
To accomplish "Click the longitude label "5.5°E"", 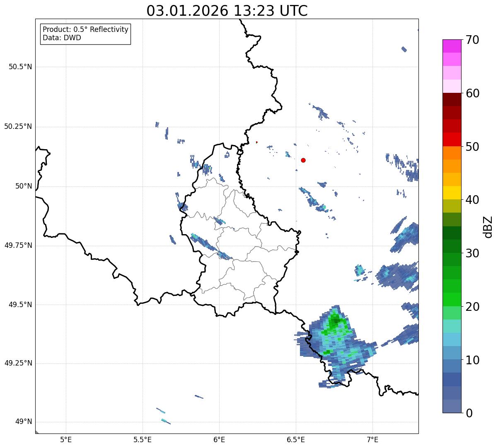I will [143, 439].
